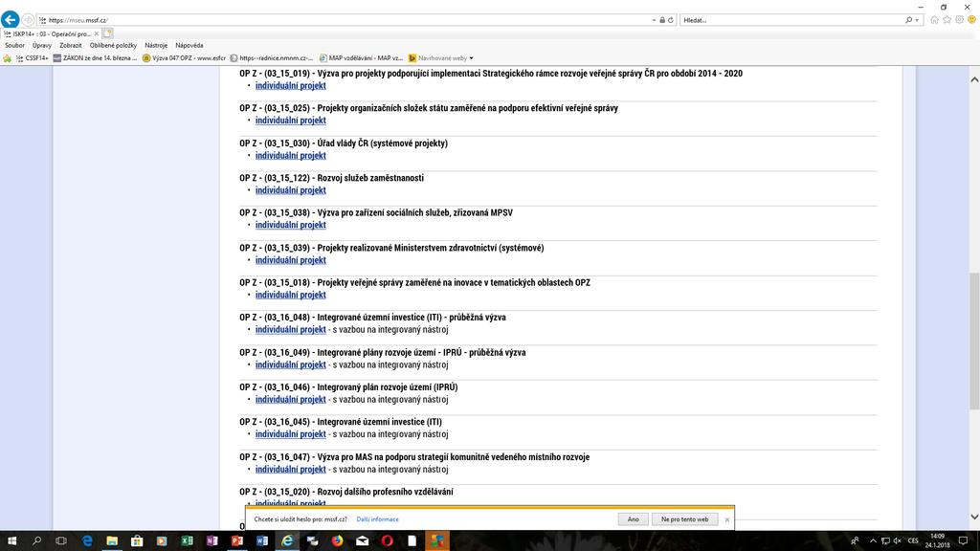The image size is (980, 551).
Task: Open Microsoft Store from the taskbar
Action: click(x=137, y=541)
